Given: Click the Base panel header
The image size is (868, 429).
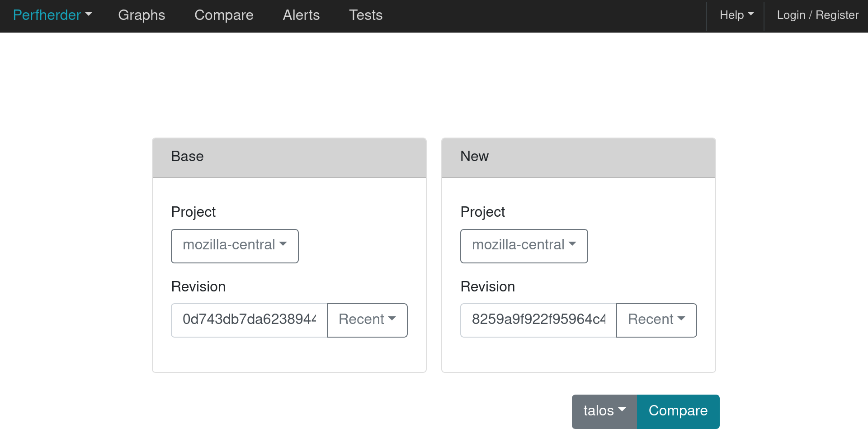Looking at the screenshot, I should tap(289, 157).
